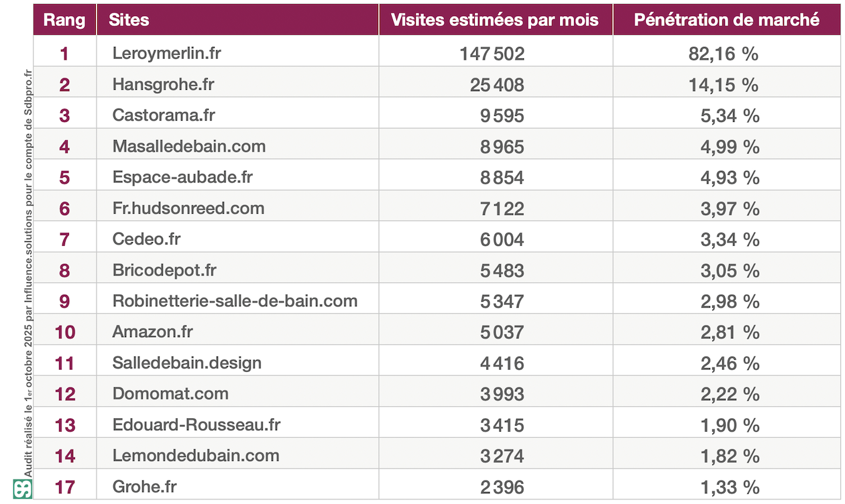845x504 pixels.
Task: Open Robinetterie-salle-de-bain.com entry
Action: point(235,301)
